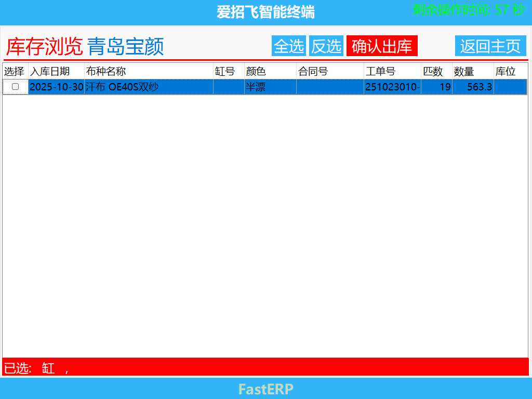Screen dimensions: 532x399
Task: Click the 数量 column header
Action: click(x=463, y=71)
